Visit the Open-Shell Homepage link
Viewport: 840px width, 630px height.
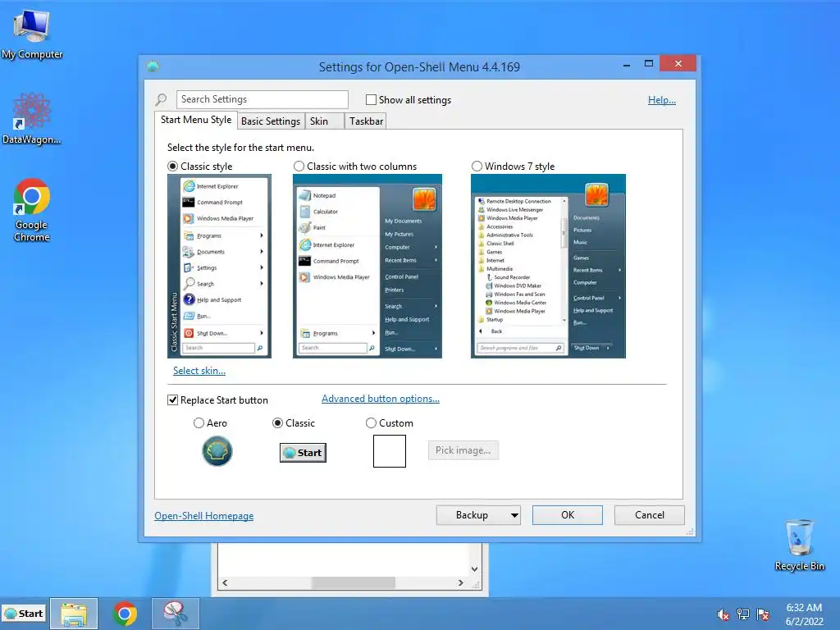click(x=204, y=516)
